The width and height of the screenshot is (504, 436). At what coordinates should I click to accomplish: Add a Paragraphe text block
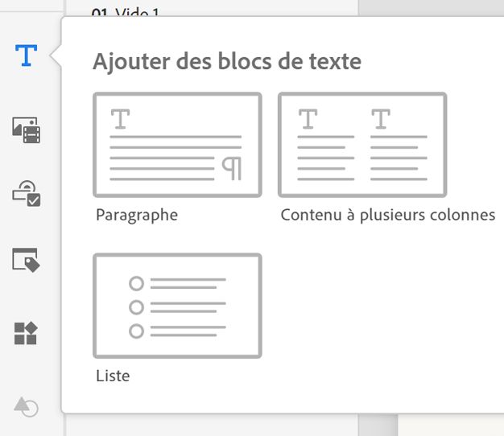click(177, 145)
